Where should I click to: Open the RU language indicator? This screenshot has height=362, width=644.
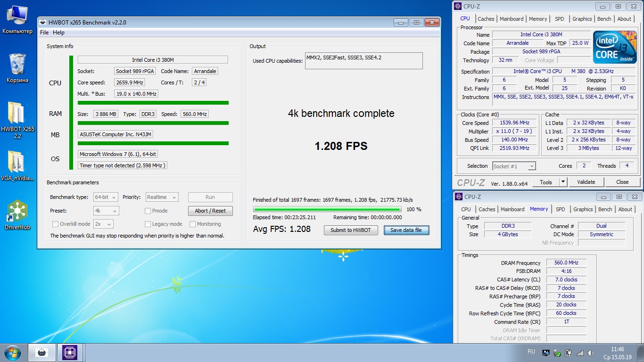tap(531, 352)
